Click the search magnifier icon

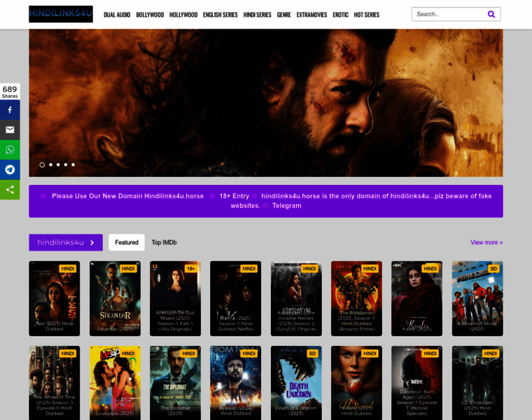click(491, 14)
